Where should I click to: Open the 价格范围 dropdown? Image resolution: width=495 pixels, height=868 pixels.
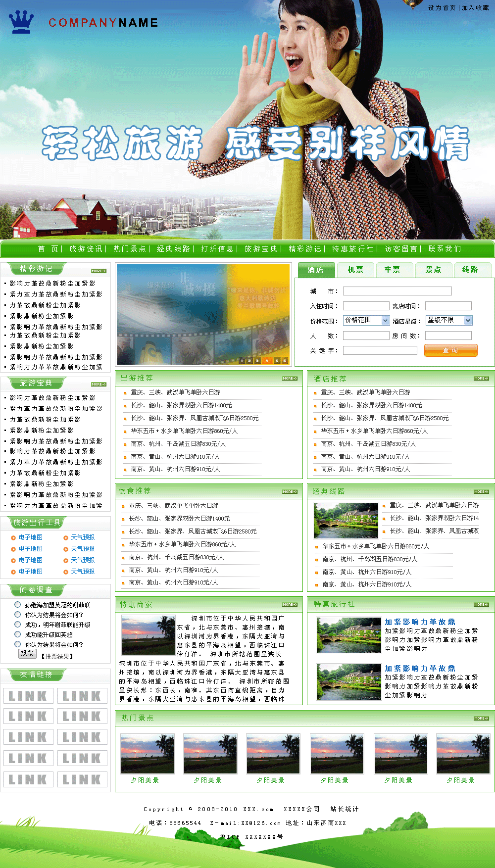pyautogui.click(x=366, y=321)
